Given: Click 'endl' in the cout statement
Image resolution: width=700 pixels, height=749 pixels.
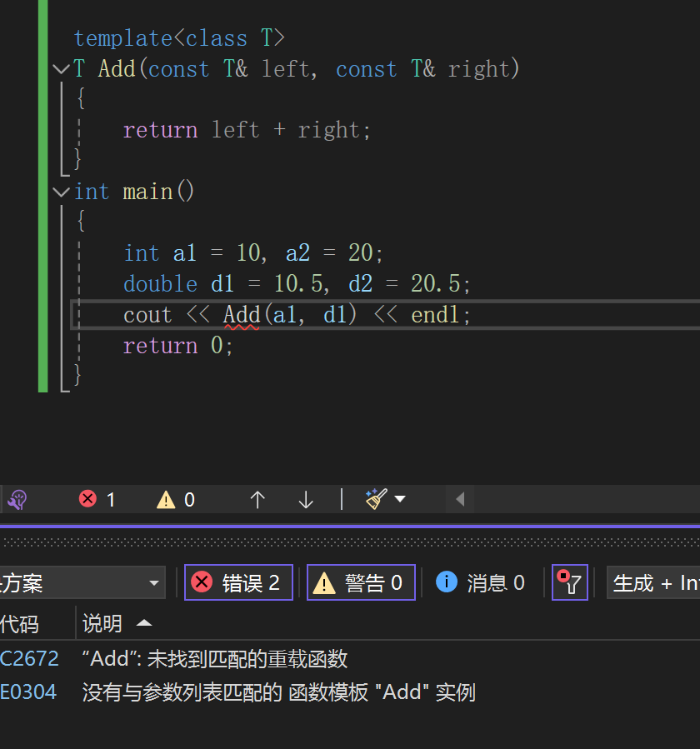Looking at the screenshot, I should coord(435,315).
